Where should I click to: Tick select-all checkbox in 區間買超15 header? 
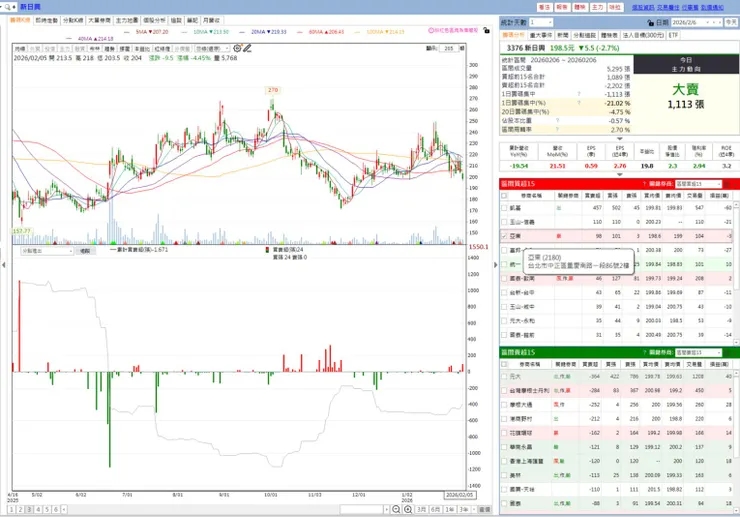[x=504, y=195]
